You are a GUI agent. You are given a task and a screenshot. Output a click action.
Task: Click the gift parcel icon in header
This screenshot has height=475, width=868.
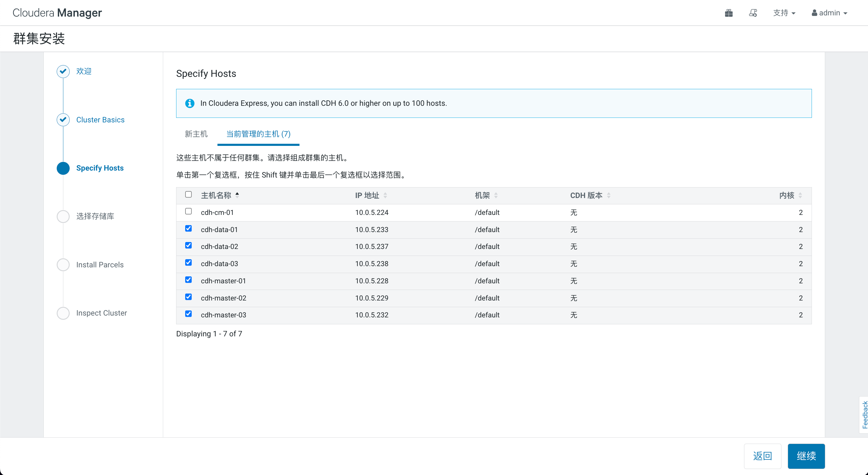pos(728,13)
